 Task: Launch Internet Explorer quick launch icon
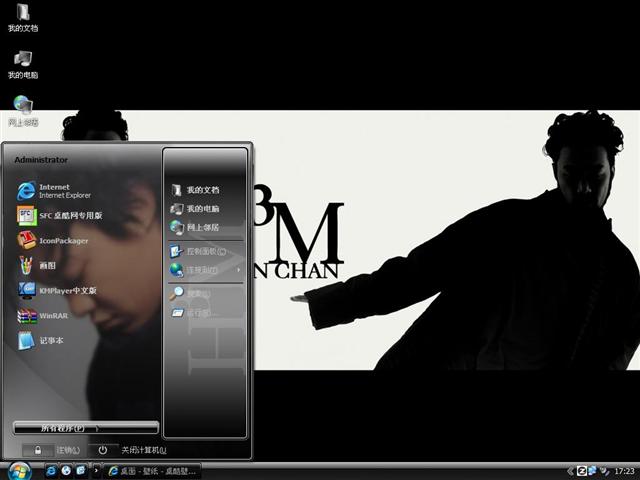tap(51, 471)
